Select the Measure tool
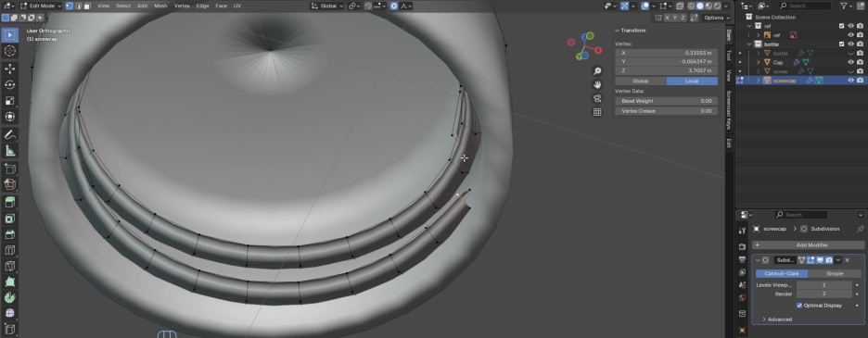Screen dimensions: 868x338 (9, 150)
